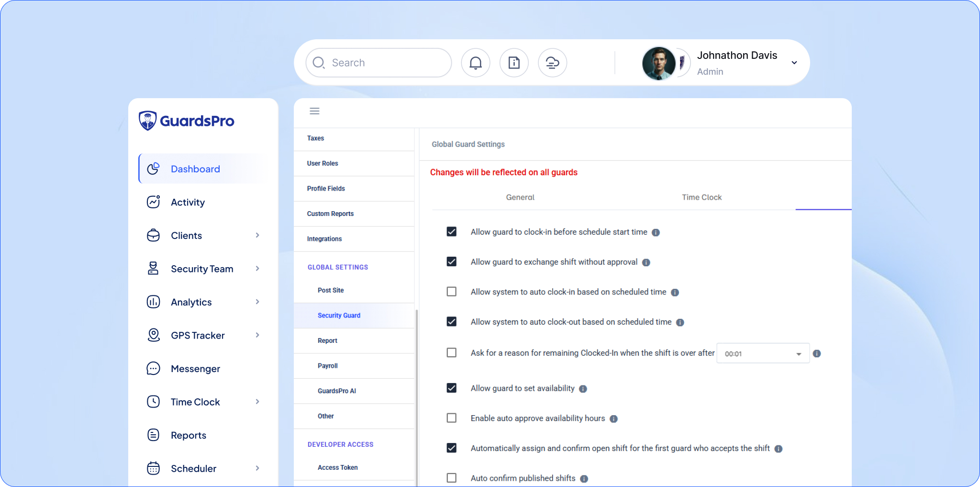
Task: Click info icon beside auto approve availability hours
Action: [x=613, y=419]
